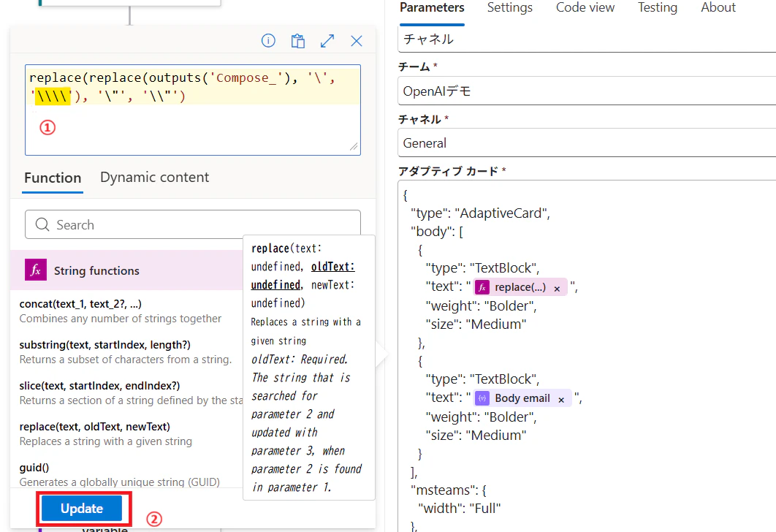The height and width of the screenshot is (532, 776).
Task: Click the replace(...) expression token
Action: (520, 287)
